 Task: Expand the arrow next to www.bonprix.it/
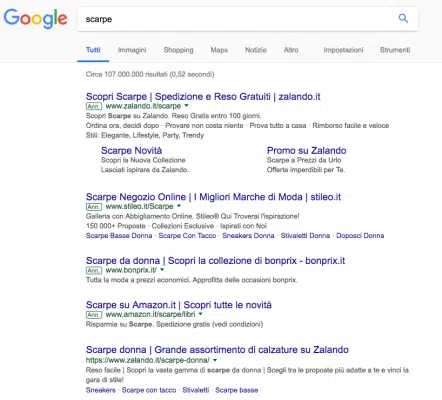[162, 269]
